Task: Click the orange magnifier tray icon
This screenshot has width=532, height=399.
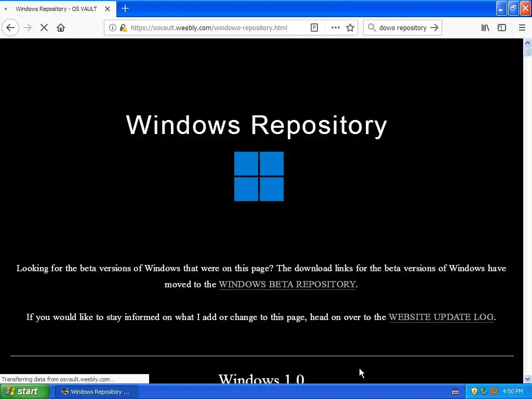Action: click(494, 392)
